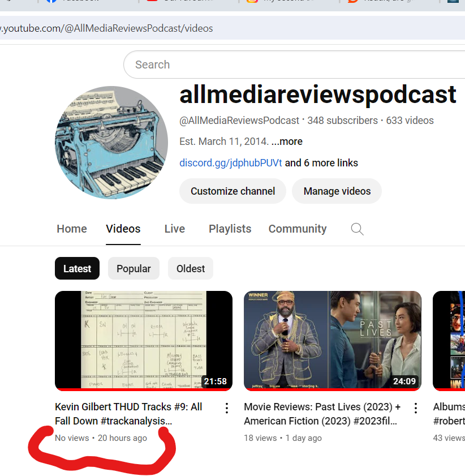Viewport: 465px width, 476px height.
Task: Open options menu for Kevin Gilbert THUD video
Action: coord(227,408)
